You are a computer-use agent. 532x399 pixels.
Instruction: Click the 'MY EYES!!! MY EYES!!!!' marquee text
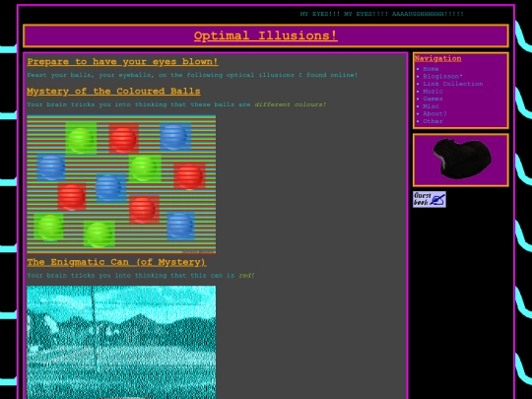[x=381, y=14]
